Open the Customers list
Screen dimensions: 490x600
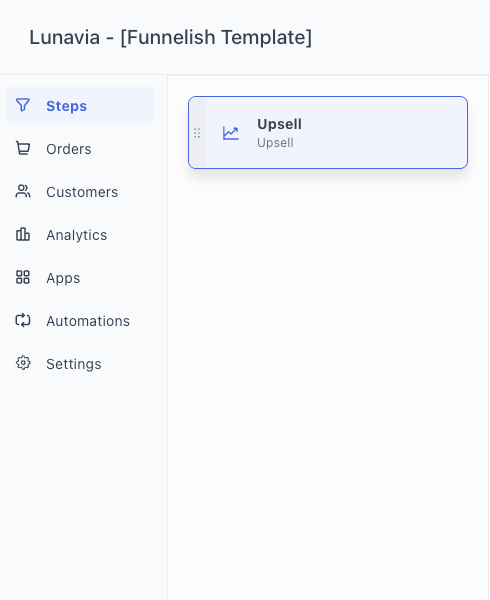coord(80,191)
